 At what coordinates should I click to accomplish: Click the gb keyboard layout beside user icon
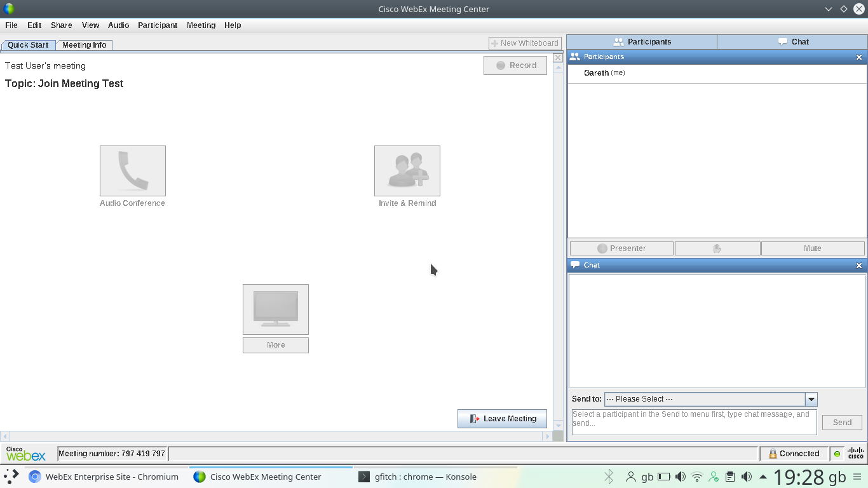[x=648, y=477]
